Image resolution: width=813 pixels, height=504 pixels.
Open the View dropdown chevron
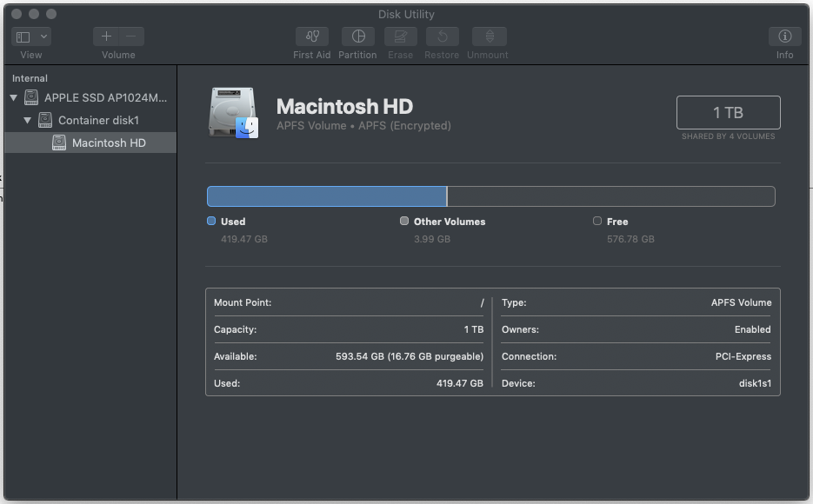click(x=44, y=36)
